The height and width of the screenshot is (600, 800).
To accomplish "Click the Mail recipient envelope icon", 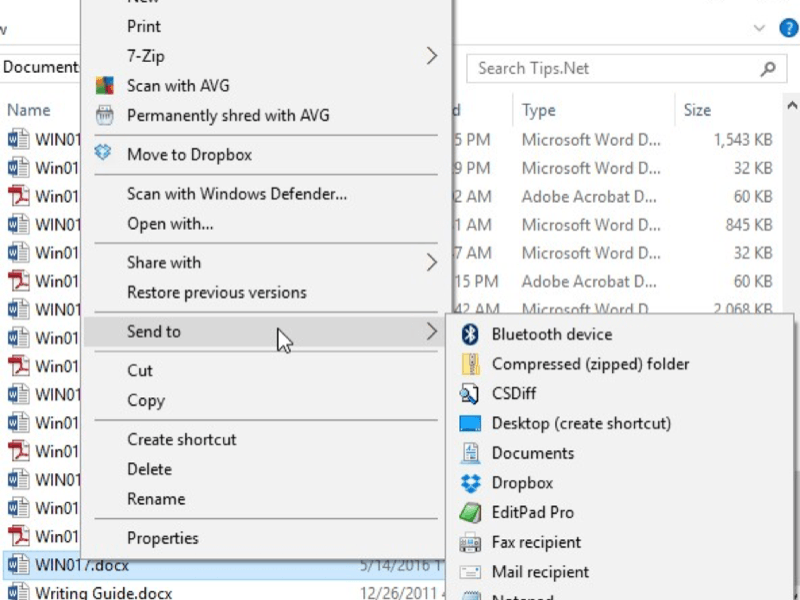I will 470,572.
